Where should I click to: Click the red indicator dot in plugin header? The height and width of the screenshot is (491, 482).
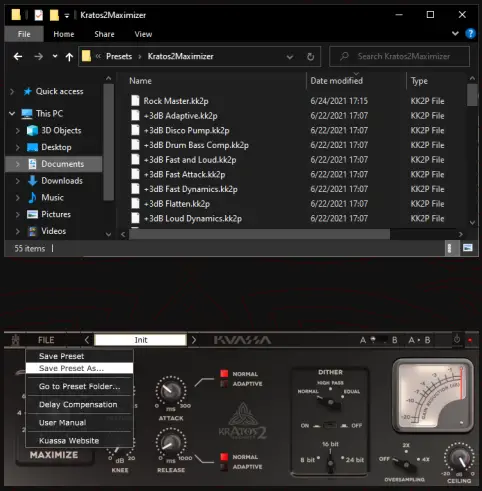(x=470, y=340)
